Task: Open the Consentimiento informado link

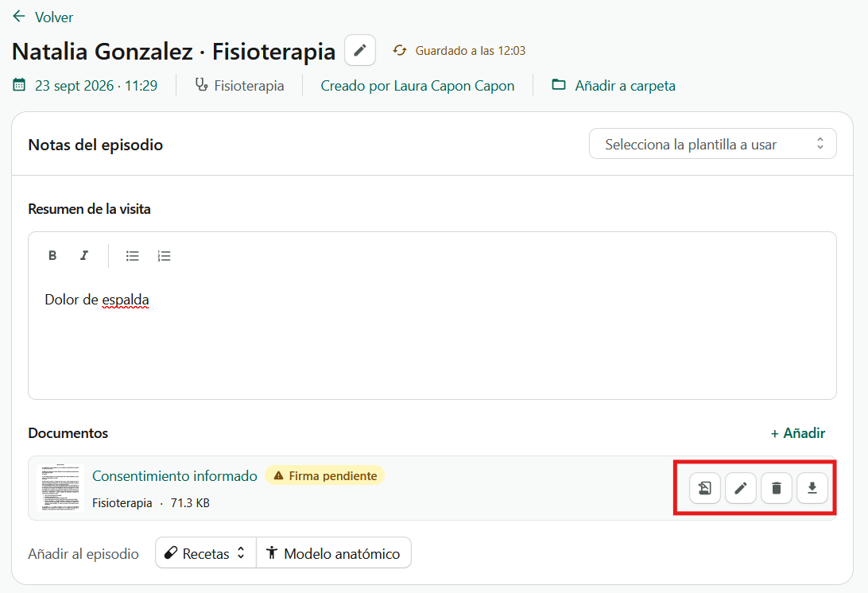Action: pyautogui.click(x=174, y=475)
